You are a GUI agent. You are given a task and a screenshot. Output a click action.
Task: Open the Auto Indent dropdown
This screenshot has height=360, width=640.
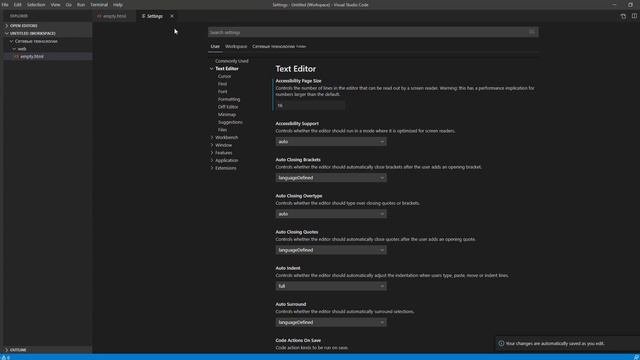[331, 286]
